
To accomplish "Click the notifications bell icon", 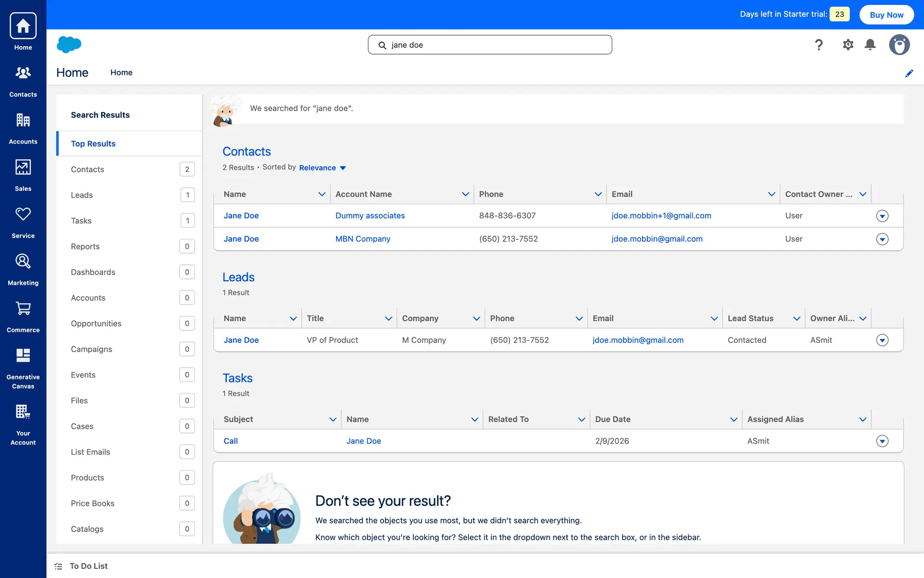I will pos(870,45).
